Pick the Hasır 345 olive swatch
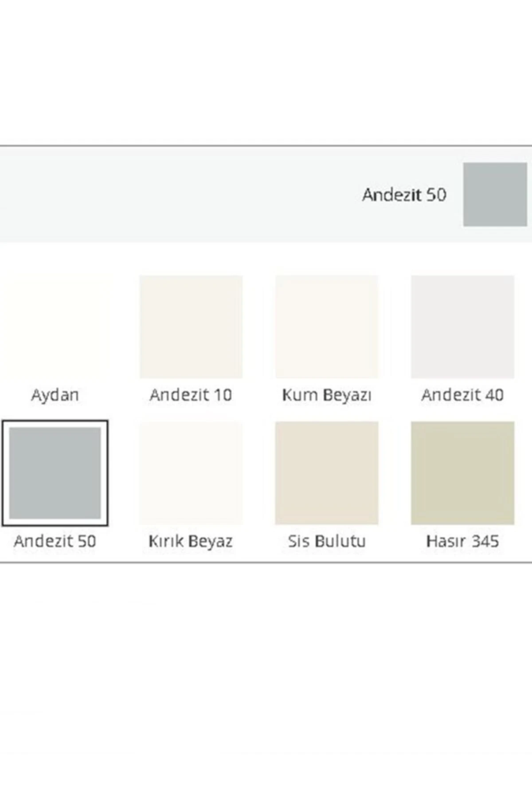Viewport: 532px width, 798px height. pos(462,473)
